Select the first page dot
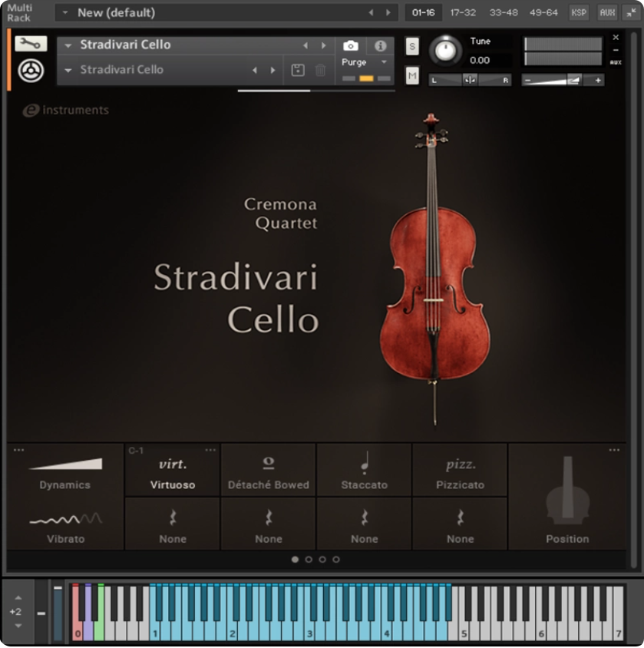644x648 pixels. click(295, 560)
